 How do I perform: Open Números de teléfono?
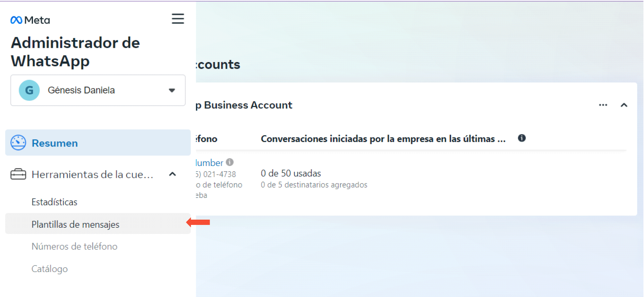[x=74, y=246]
